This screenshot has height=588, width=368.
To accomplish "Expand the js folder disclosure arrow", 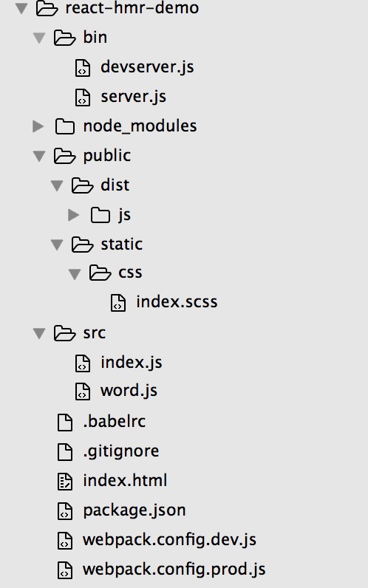I will 73,215.
